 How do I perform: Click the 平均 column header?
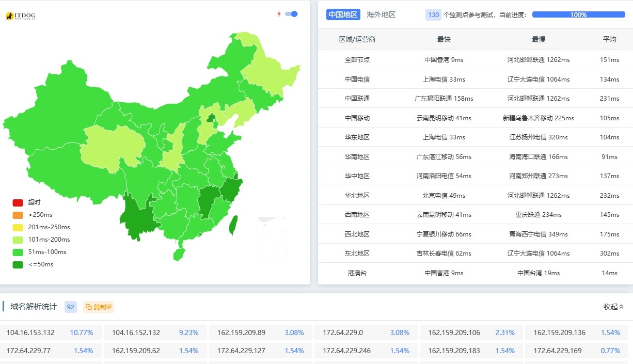point(609,39)
